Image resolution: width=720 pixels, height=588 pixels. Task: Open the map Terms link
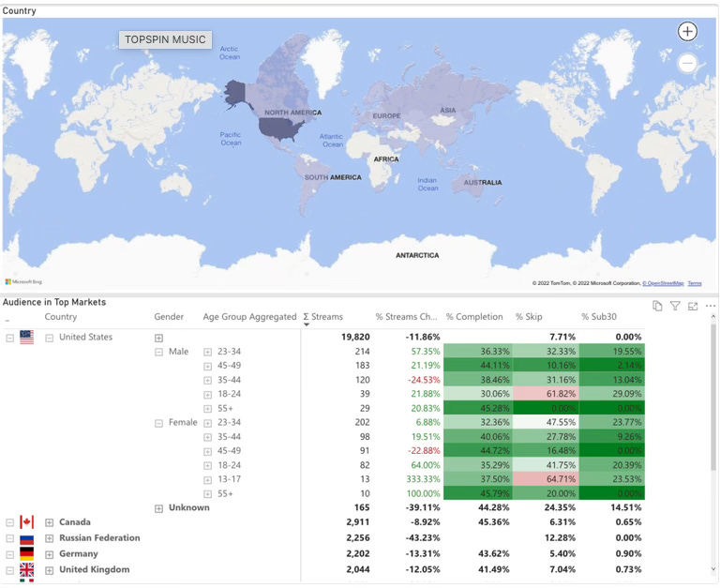[x=695, y=283]
